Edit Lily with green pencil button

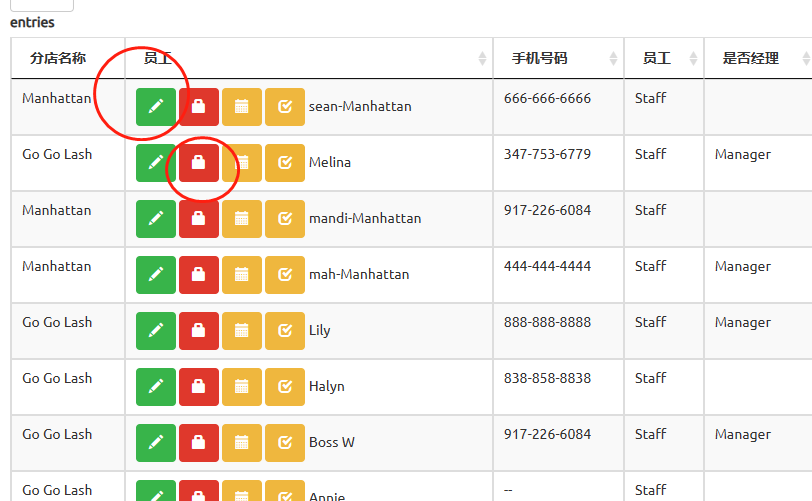pyautogui.click(x=156, y=331)
